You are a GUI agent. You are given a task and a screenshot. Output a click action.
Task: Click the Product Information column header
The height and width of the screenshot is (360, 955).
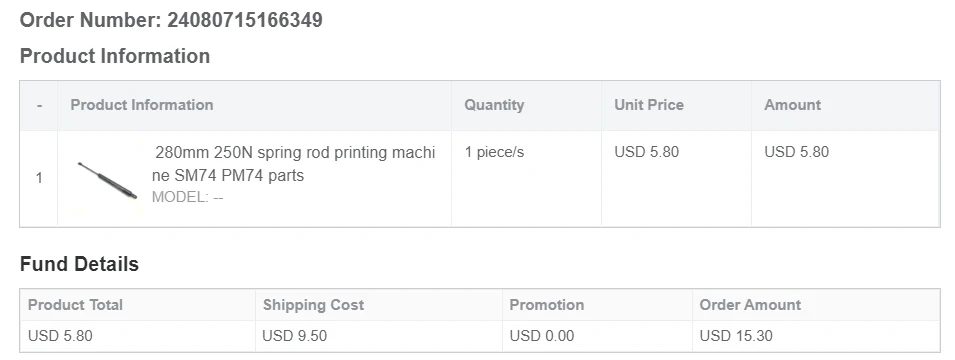tap(142, 105)
